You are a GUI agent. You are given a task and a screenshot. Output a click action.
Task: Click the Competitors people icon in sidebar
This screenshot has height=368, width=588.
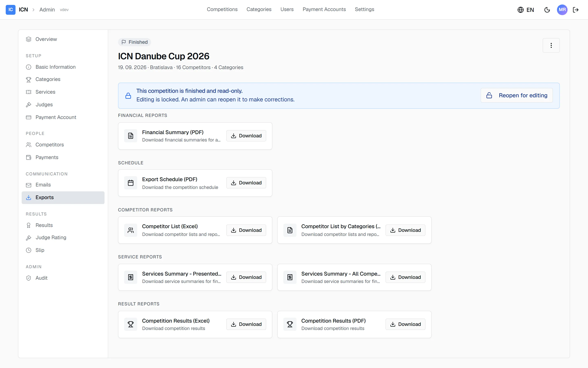tap(29, 145)
